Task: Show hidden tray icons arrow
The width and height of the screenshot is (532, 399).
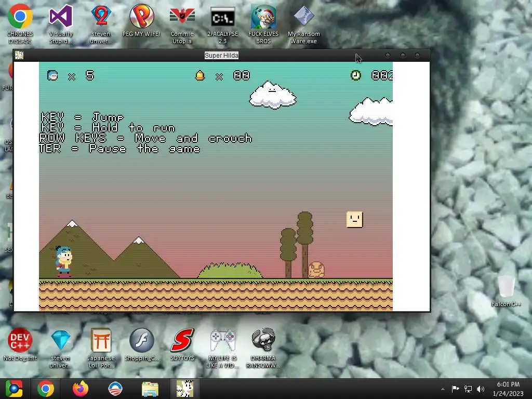Action: [x=443, y=389]
